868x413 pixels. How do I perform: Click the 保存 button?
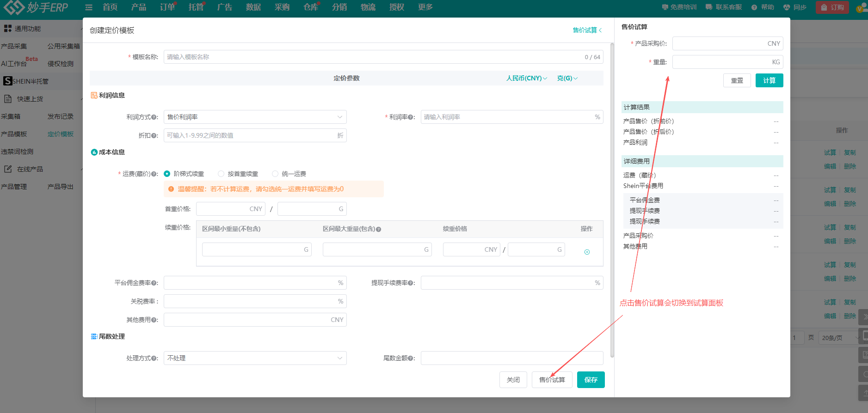pyautogui.click(x=591, y=380)
